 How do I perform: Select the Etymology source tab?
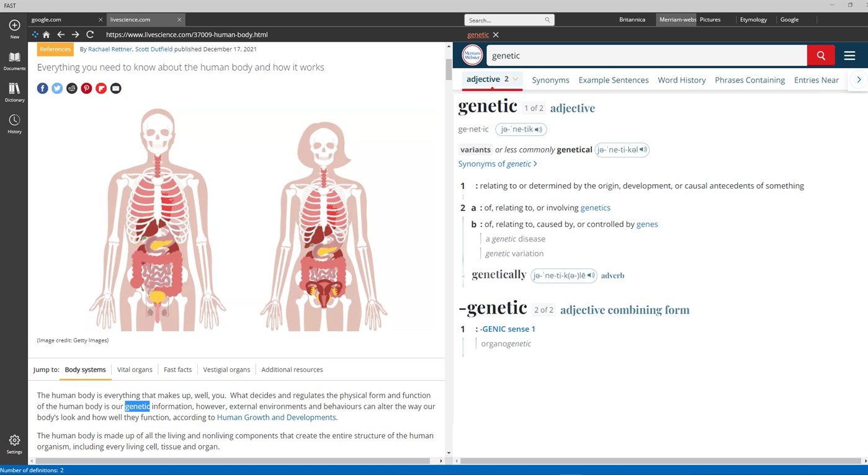753,20
